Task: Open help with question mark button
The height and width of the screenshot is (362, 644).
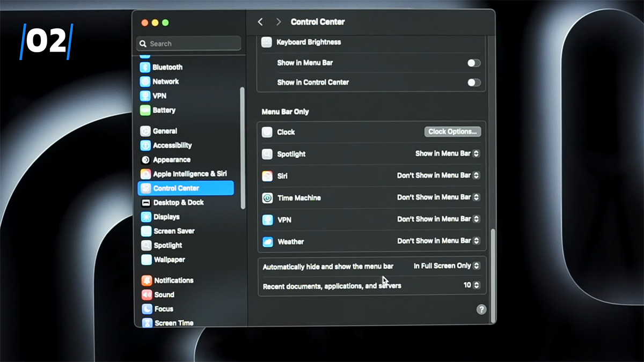Action: (x=481, y=309)
